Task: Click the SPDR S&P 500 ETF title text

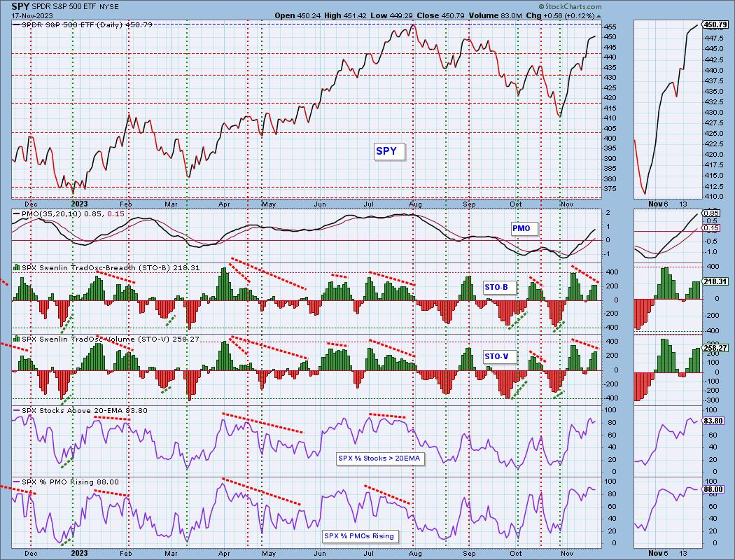Action: tap(64, 7)
